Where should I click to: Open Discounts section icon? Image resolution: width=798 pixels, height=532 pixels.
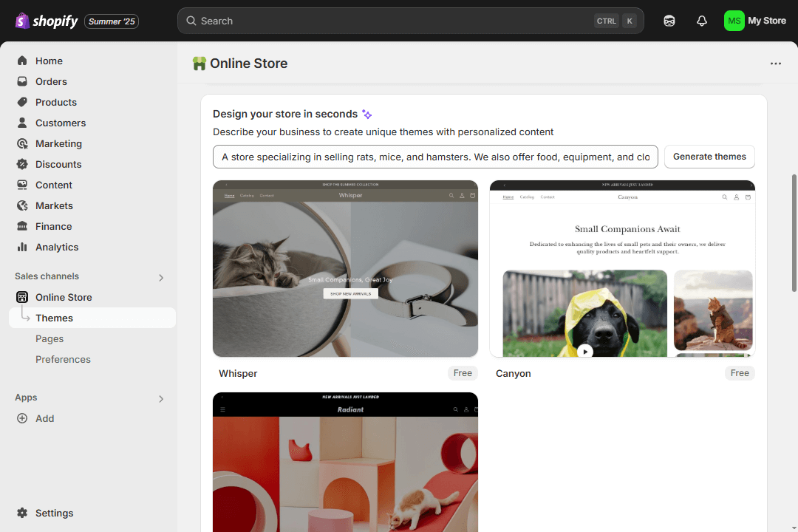22,164
